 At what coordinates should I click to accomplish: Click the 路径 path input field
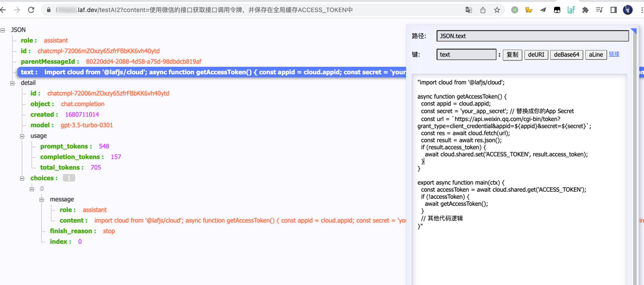533,36
